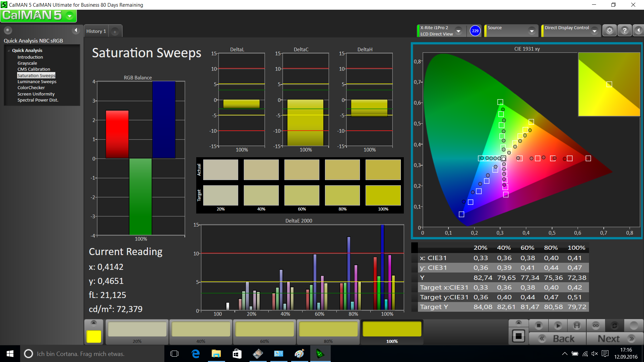Click the read series bracket icon
644x362 pixels.
577,325
